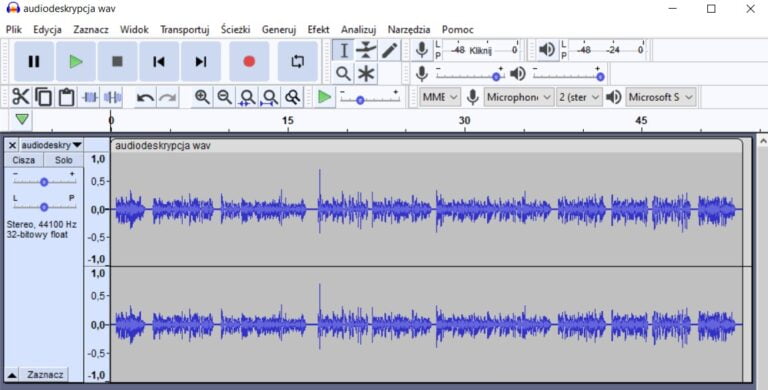The width and height of the screenshot is (768, 390).
Task: Click the Zoom In magnifier
Action: [202, 97]
